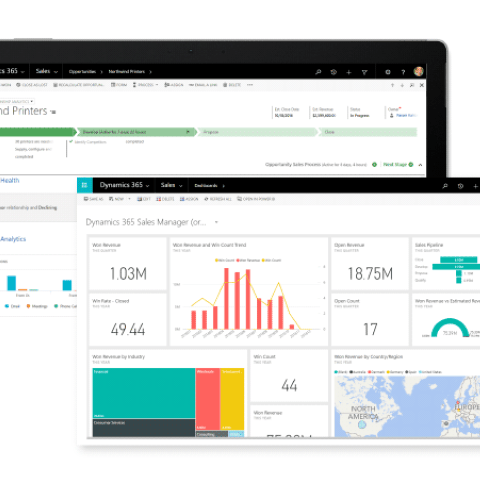Click search magnifier in the Opportunities window
This screenshot has height=480, width=480.
pos(318,72)
